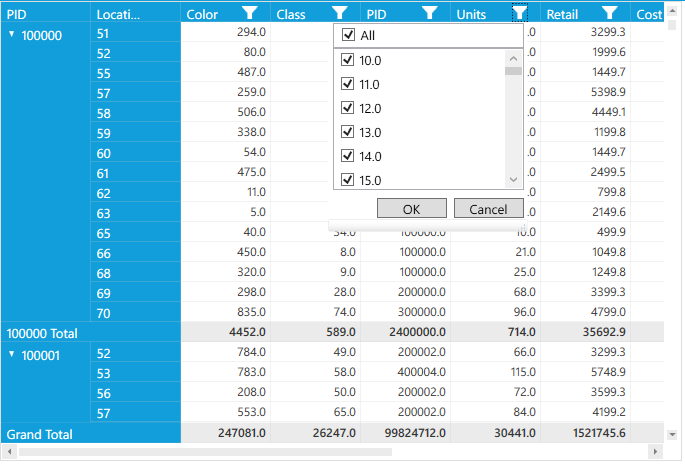685x466 pixels.
Task: Open the Retail column filter funnel
Action: click(610, 13)
